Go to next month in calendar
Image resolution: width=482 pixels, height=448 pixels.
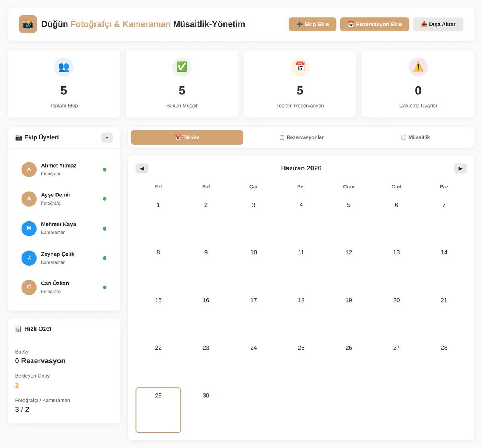(460, 168)
